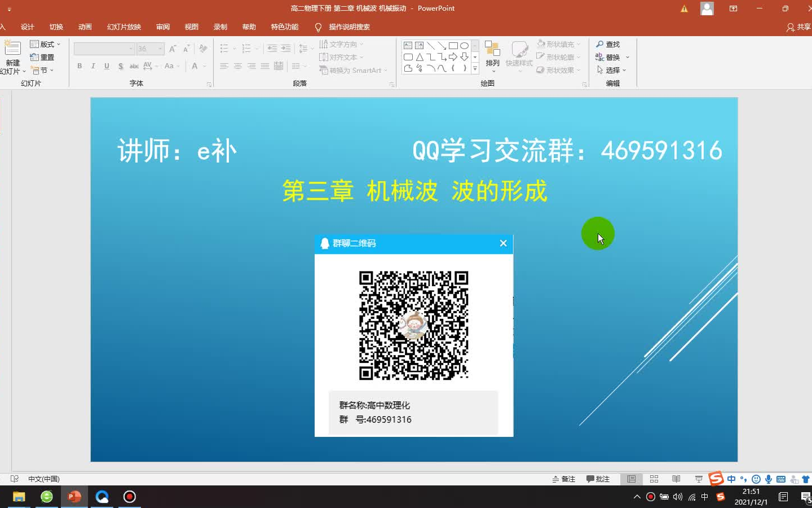This screenshot has width=812, height=508.
Task: Click the 排列 arrange button
Action: click(x=492, y=56)
